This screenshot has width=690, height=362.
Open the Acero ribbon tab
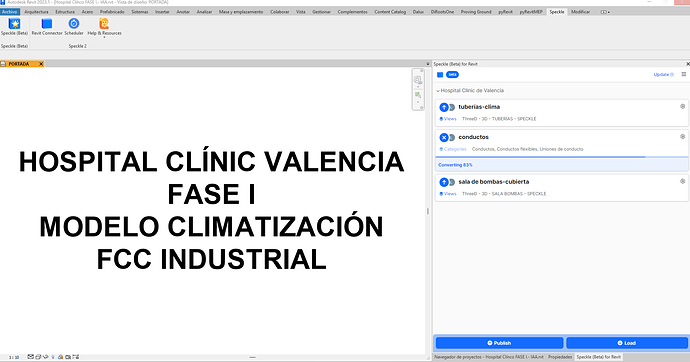pyautogui.click(x=87, y=12)
